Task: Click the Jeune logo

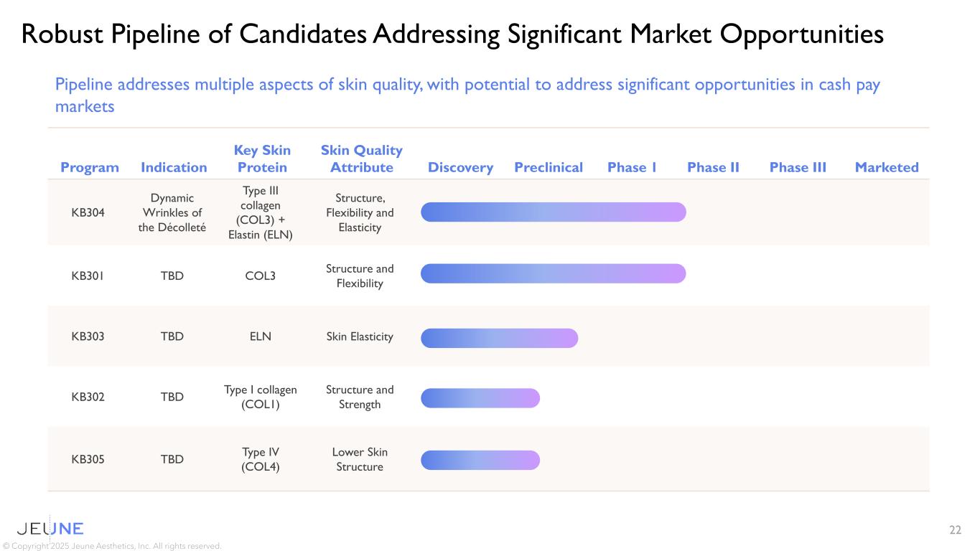Action: [50, 529]
